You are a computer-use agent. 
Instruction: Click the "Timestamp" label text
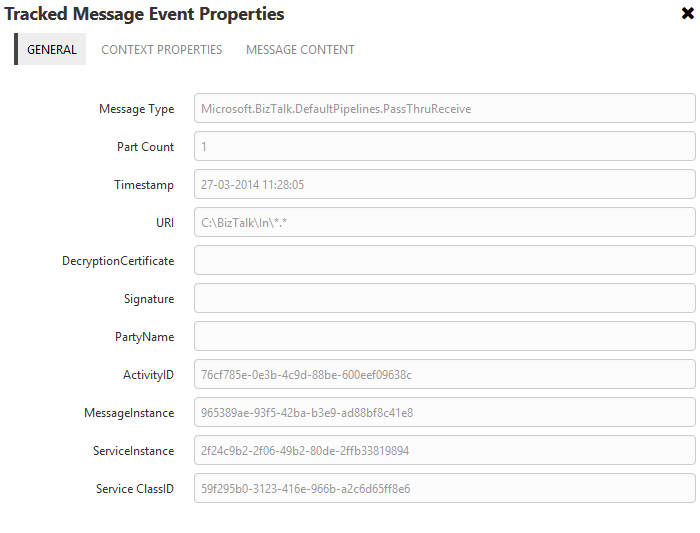(x=144, y=185)
